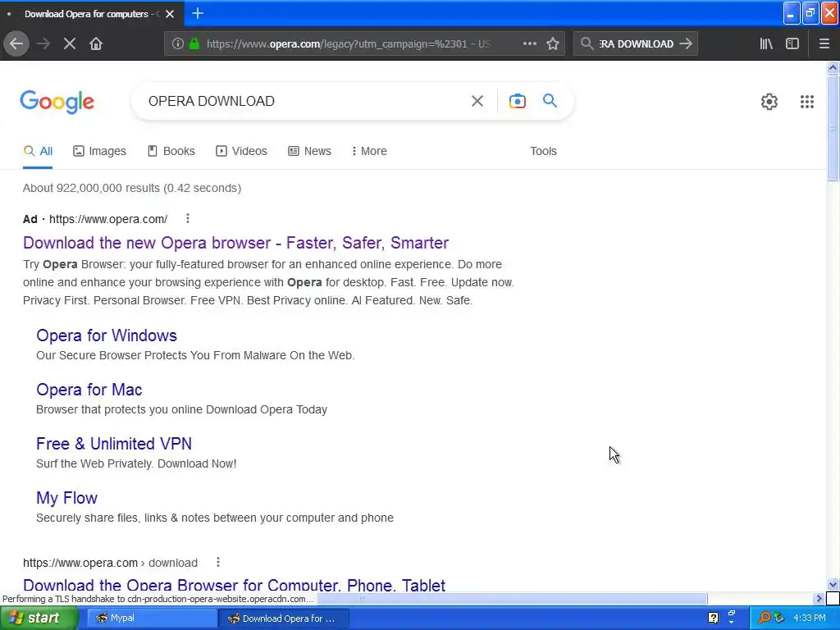Click the system tray clock
This screenshot has width=840, height=630.
810,619
